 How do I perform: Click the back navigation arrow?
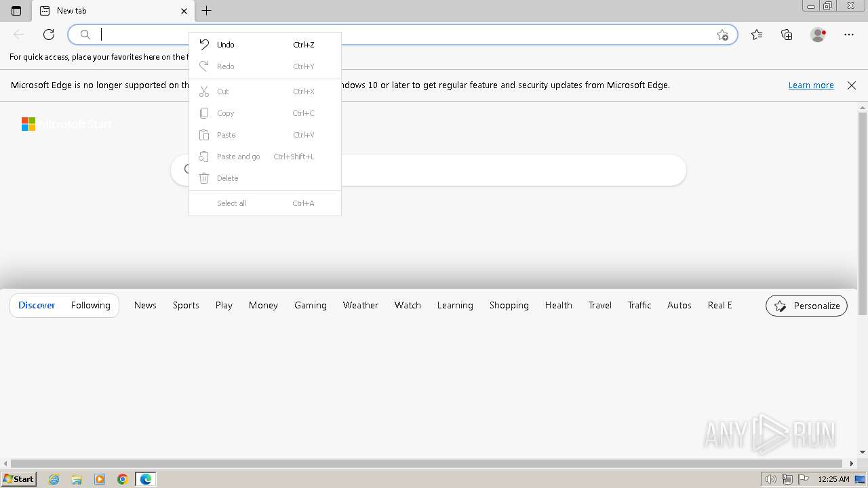[19, 35]
